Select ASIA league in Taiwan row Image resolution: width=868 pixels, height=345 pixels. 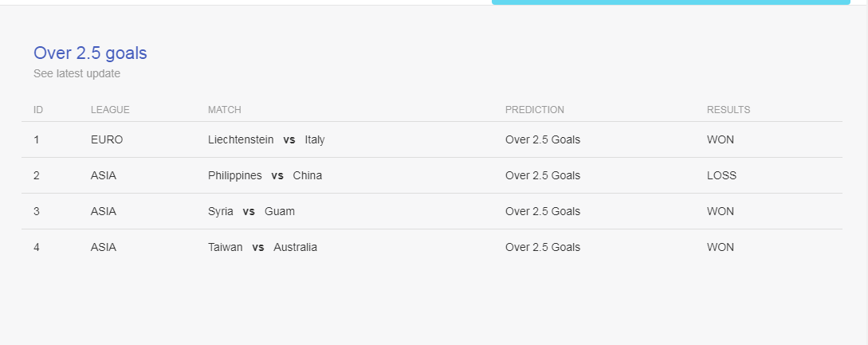click(104, 248)
